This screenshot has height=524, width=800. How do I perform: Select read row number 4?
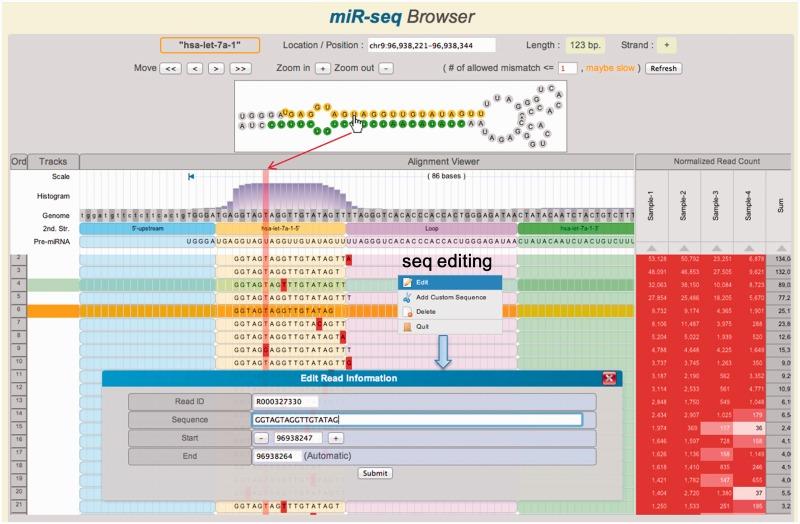[x=19, y=284]
